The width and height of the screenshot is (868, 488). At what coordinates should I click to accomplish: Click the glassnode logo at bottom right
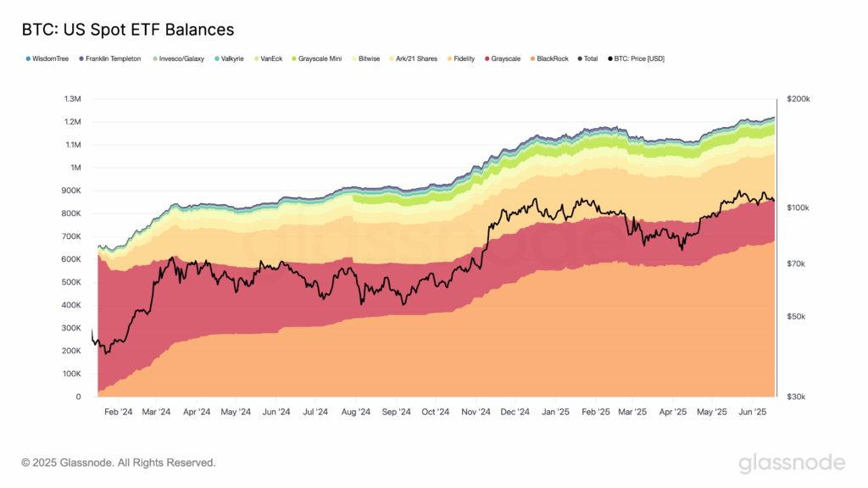tap(792, 463)
